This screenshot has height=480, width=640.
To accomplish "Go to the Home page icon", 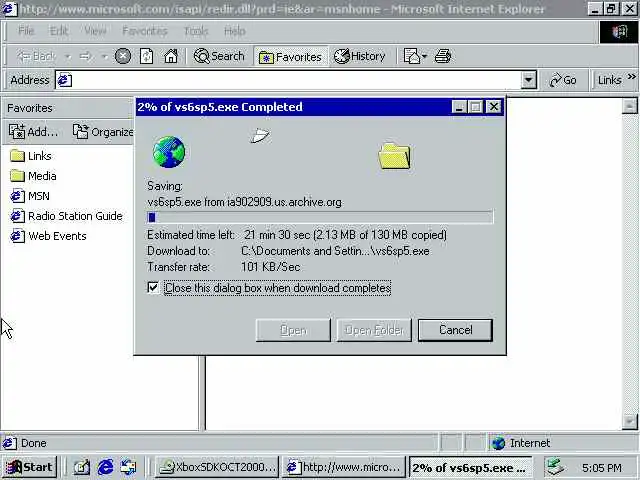I will 171,56.
